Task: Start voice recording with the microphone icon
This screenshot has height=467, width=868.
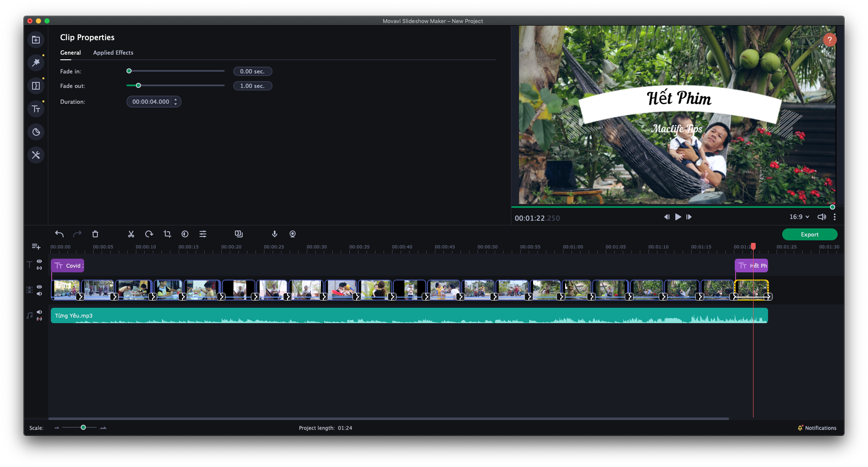Action: click(274, 234)
